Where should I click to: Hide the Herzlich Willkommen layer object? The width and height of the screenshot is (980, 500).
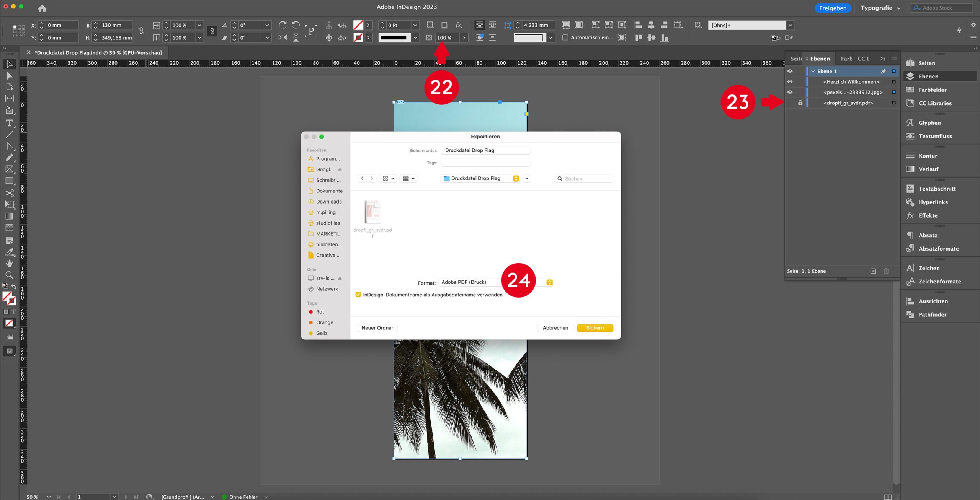pos(790,82)
